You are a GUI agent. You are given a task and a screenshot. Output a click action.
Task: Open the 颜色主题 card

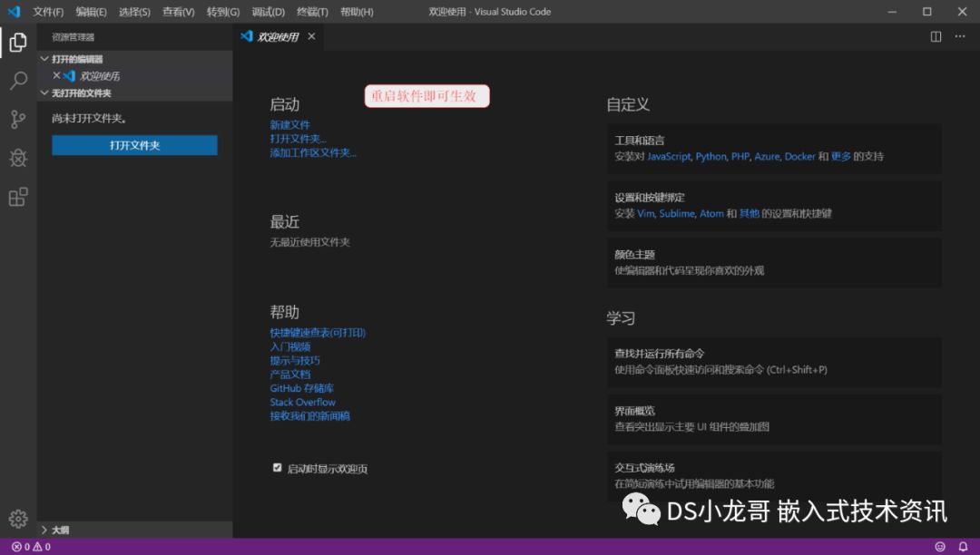point(774,263)
